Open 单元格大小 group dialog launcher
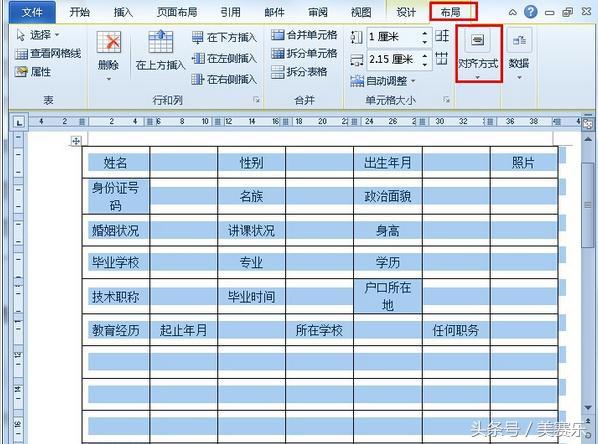Image resolution: width=598 pixels, height=444 pixels. 446,100
